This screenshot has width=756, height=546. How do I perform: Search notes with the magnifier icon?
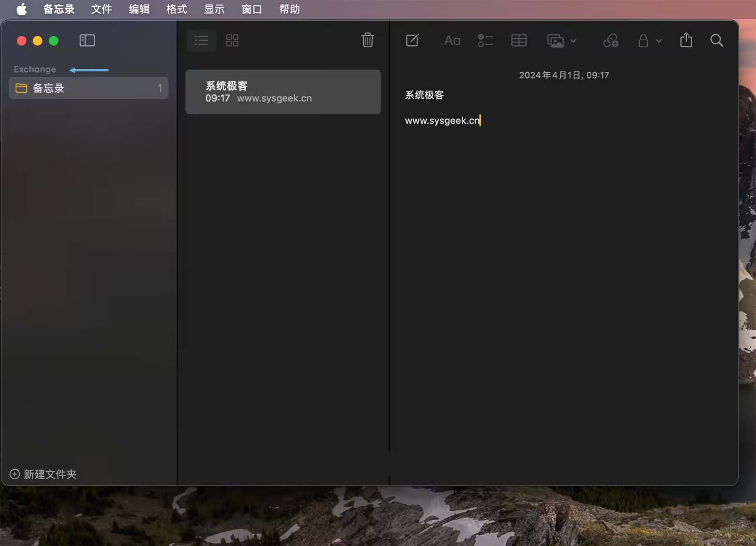pos(717,40)
